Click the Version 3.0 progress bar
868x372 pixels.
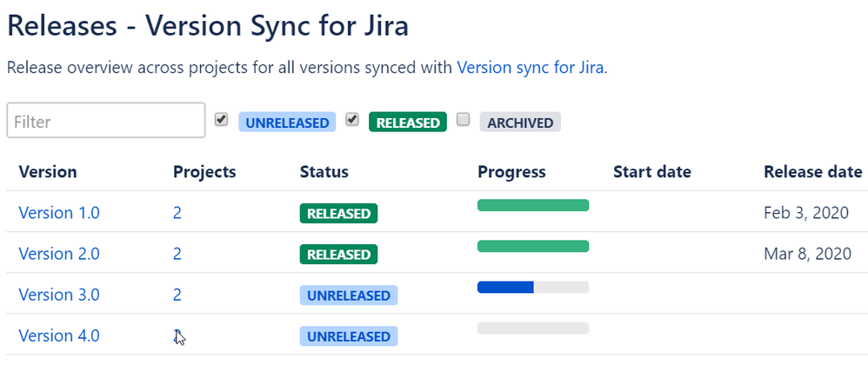point(533,288)
